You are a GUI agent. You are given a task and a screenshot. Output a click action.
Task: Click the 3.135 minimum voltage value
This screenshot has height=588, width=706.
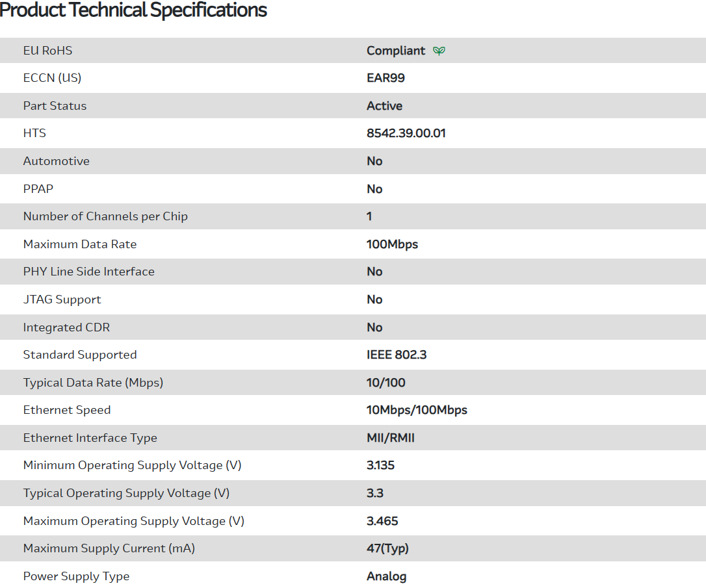[x=380, y=465]
